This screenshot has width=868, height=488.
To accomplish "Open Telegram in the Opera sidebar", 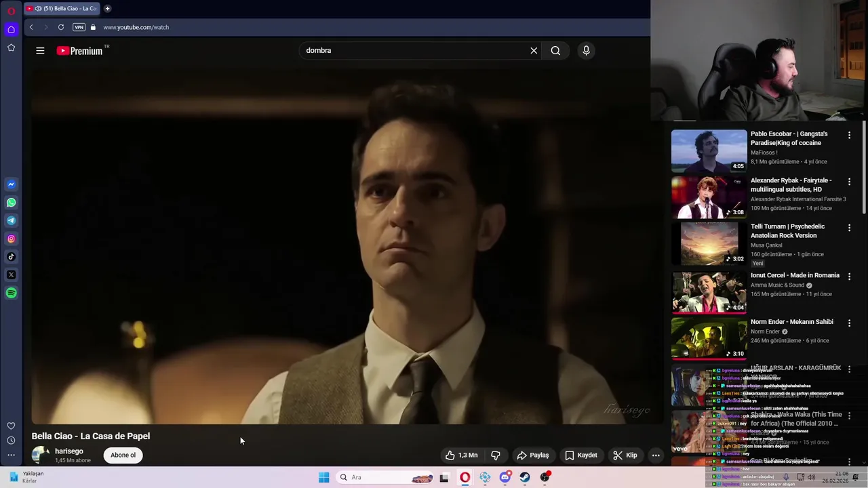I will [11, 220].
